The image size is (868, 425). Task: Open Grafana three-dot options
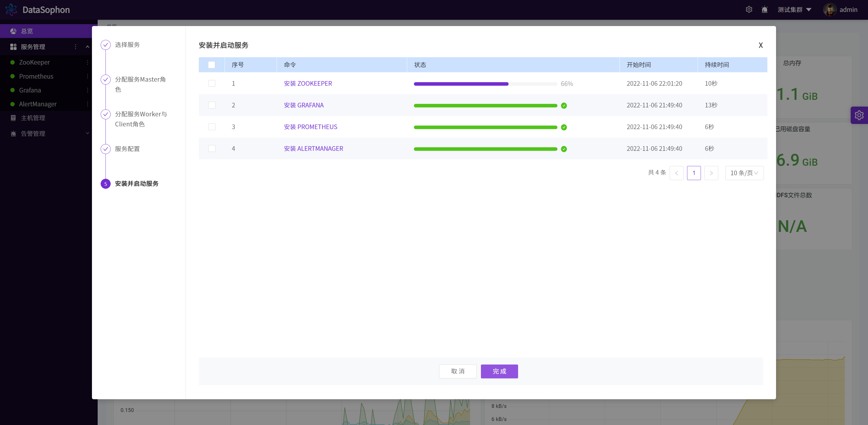click(87, 90)
